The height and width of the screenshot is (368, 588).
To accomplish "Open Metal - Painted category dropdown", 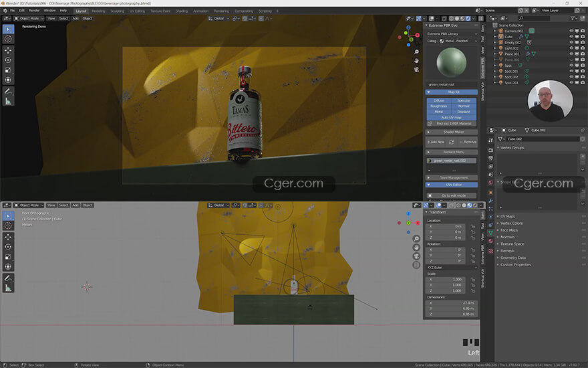I will [x=458, y=41].
